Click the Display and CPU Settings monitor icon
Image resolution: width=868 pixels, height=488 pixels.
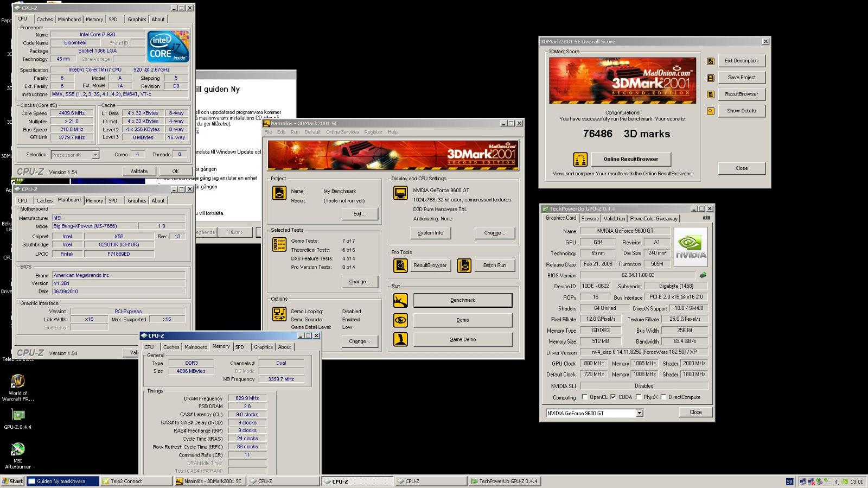400,193
